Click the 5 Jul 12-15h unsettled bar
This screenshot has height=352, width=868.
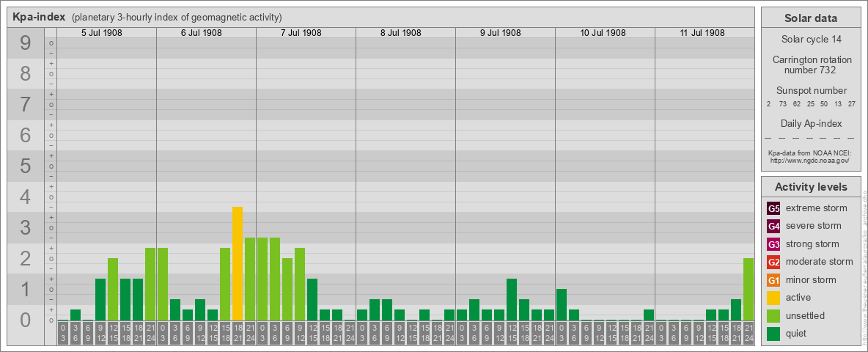[113, 290]
